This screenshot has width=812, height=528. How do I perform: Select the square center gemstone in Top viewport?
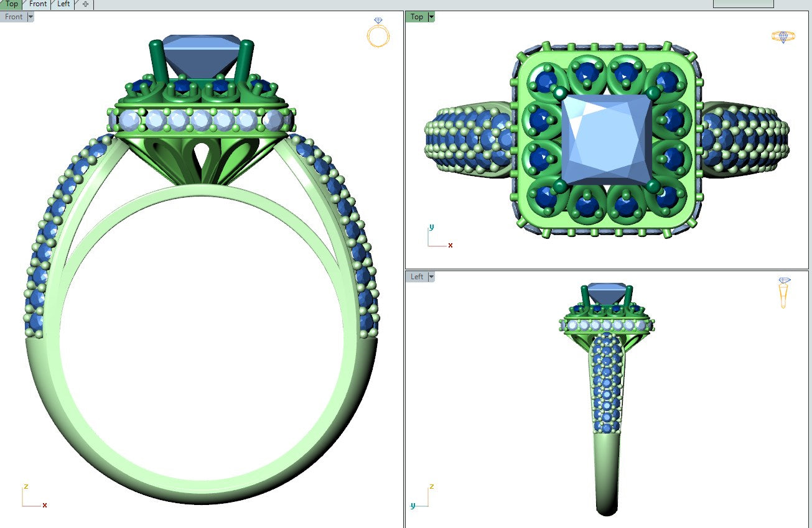coord(607,140)
